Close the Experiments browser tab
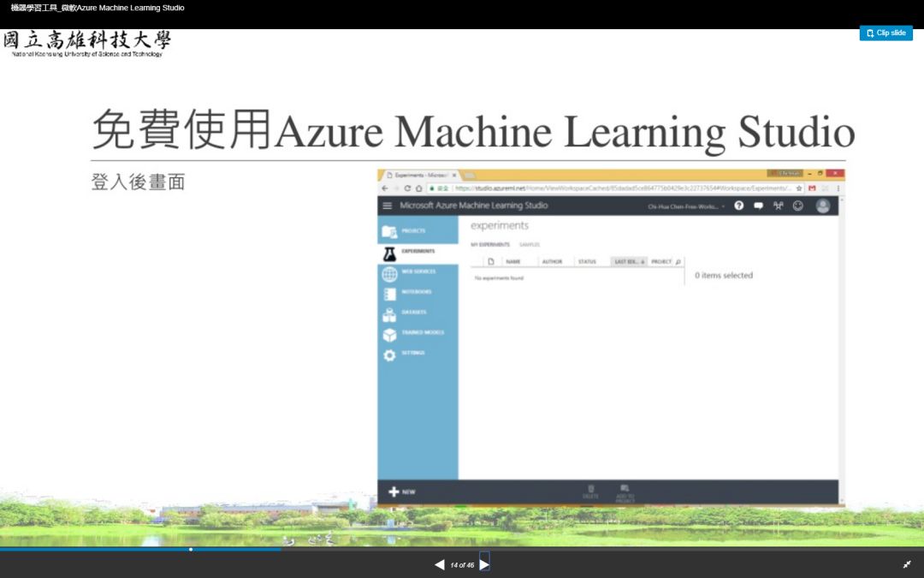Image resolution: width=924 pixels, height=578 pixels. pyautogui.click(x=454, y=176)
